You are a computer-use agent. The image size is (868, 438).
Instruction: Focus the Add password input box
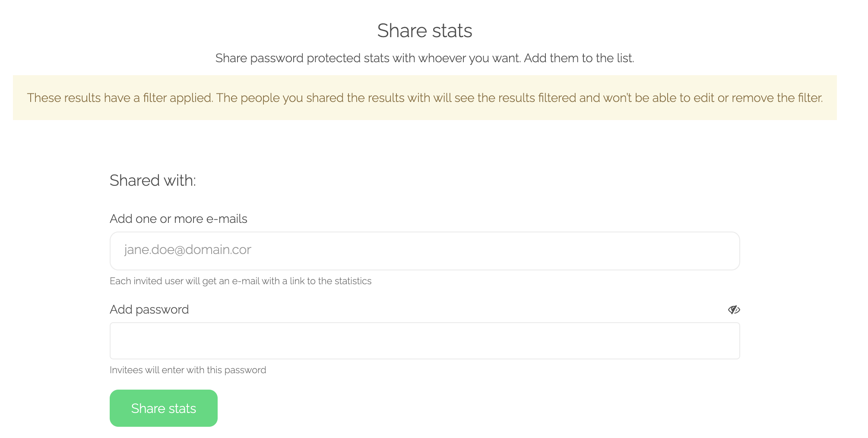[425, 341]
